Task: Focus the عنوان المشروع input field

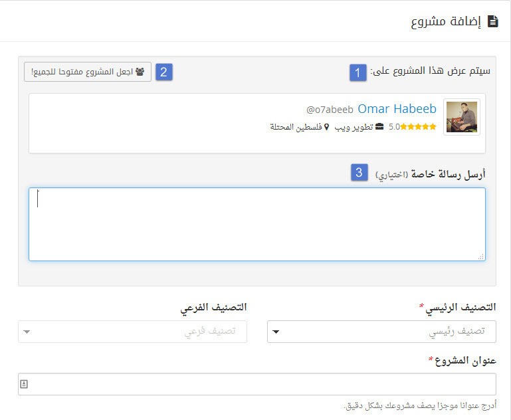Action: tap(256, 384)
